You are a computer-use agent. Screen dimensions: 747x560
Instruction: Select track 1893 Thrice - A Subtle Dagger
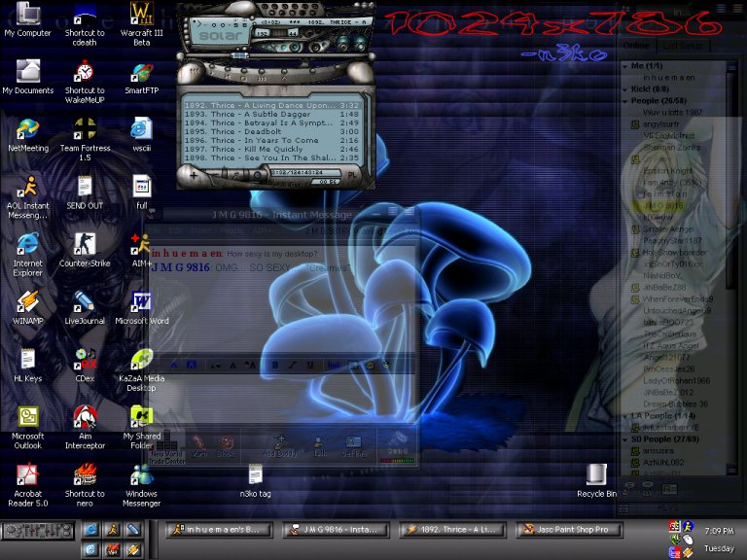coord(271,115)
